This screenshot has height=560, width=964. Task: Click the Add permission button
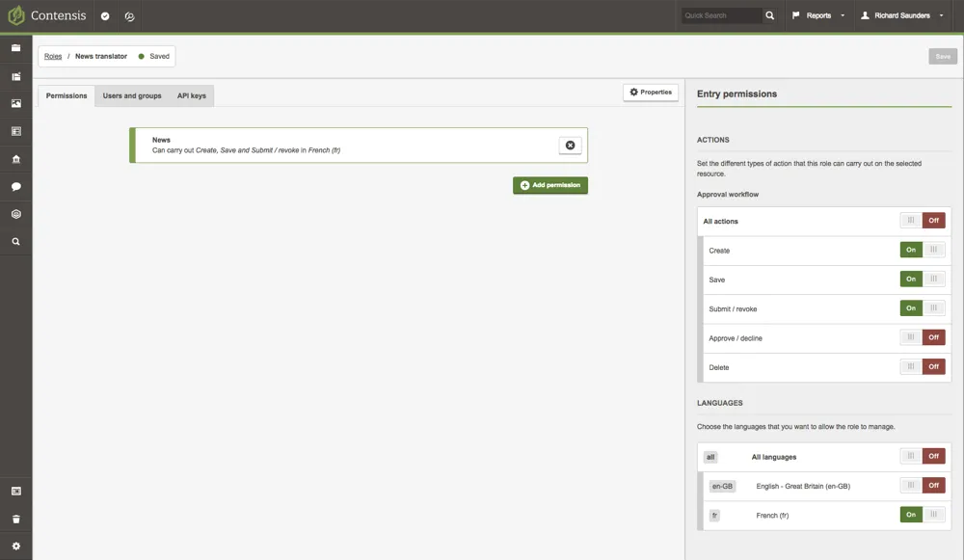tap(550, 185)
